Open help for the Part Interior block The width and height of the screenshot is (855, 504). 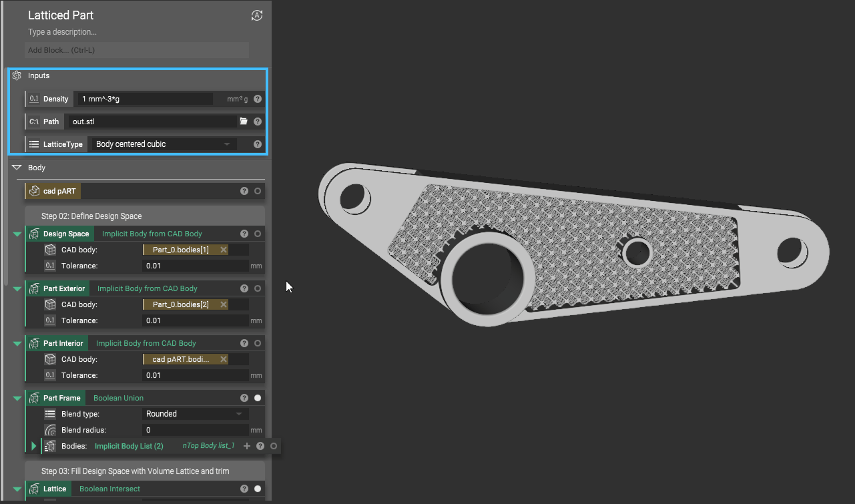pyautogui.click(x=244, y=343)
